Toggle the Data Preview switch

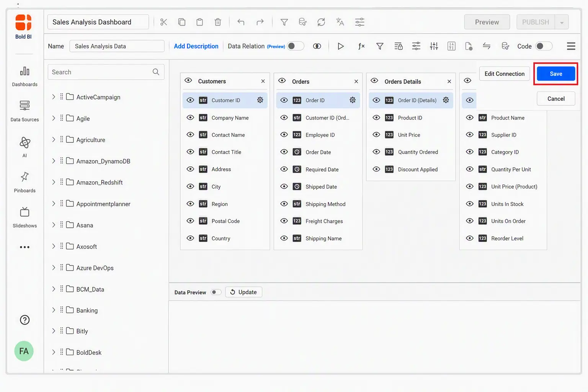(x=216, y=292)
